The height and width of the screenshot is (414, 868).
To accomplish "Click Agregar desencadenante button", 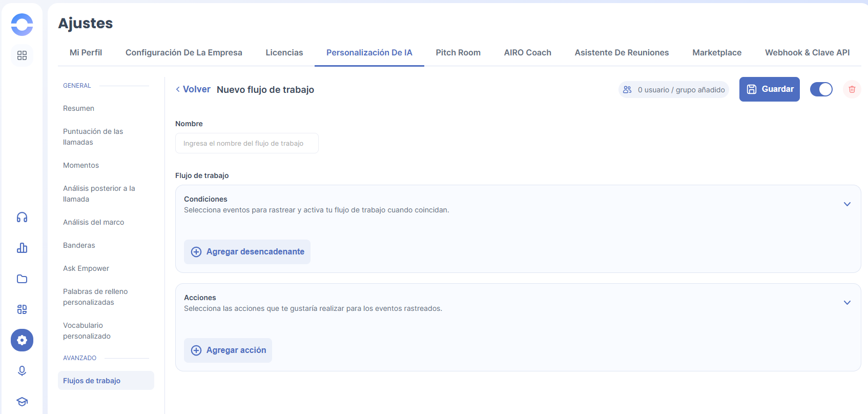I will tap(247, 252).
